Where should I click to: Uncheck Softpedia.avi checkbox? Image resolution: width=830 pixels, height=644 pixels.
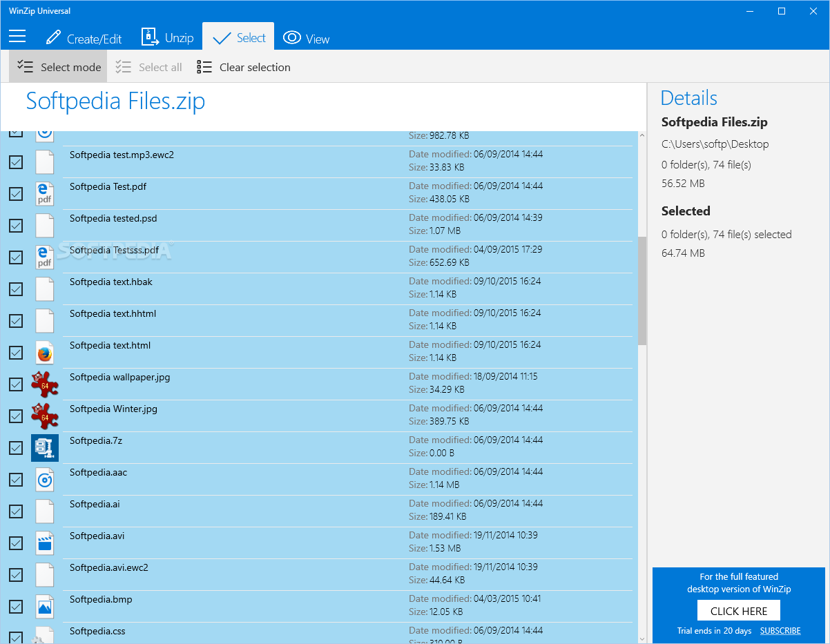click(x=16, y=543)
